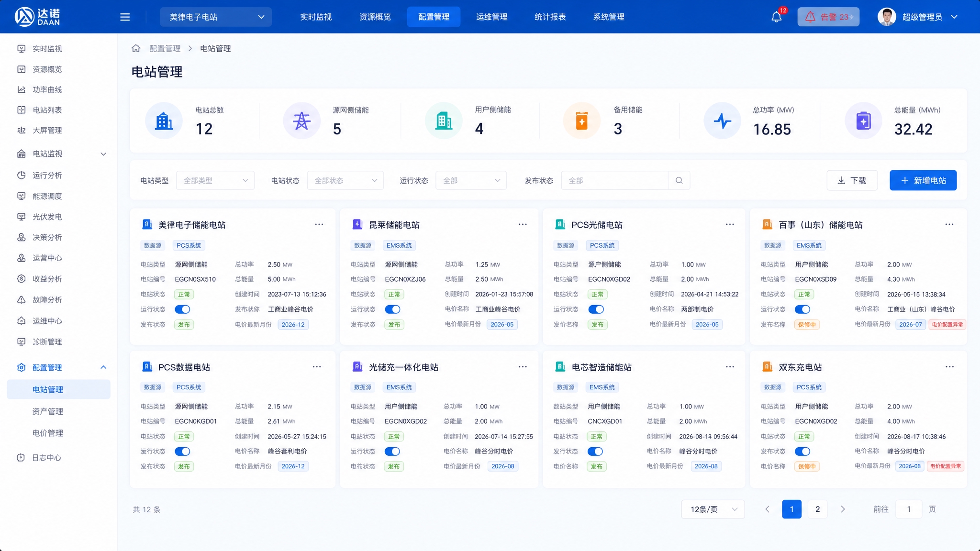This screenshot has height=551, width=980.
Task: Open the 电站状态 全部状态 dropdown
Action: (345, 180)
